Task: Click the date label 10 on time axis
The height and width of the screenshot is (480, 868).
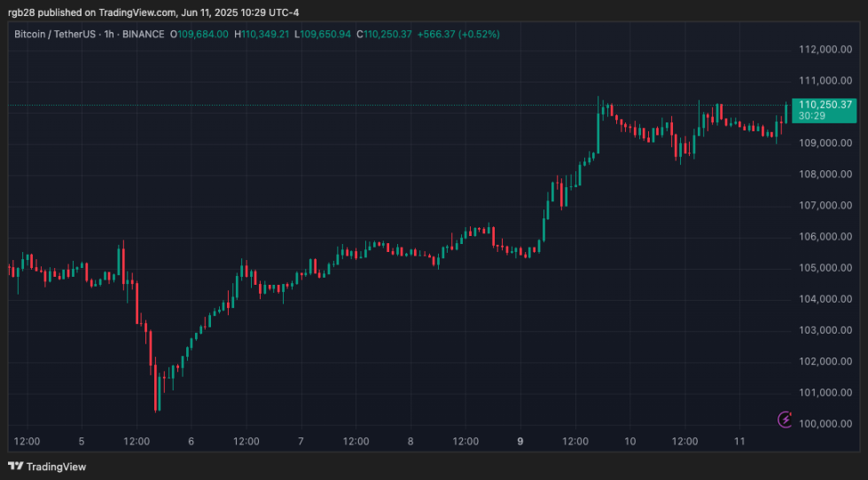Action: pyautogui.click(x=630, y=441)
